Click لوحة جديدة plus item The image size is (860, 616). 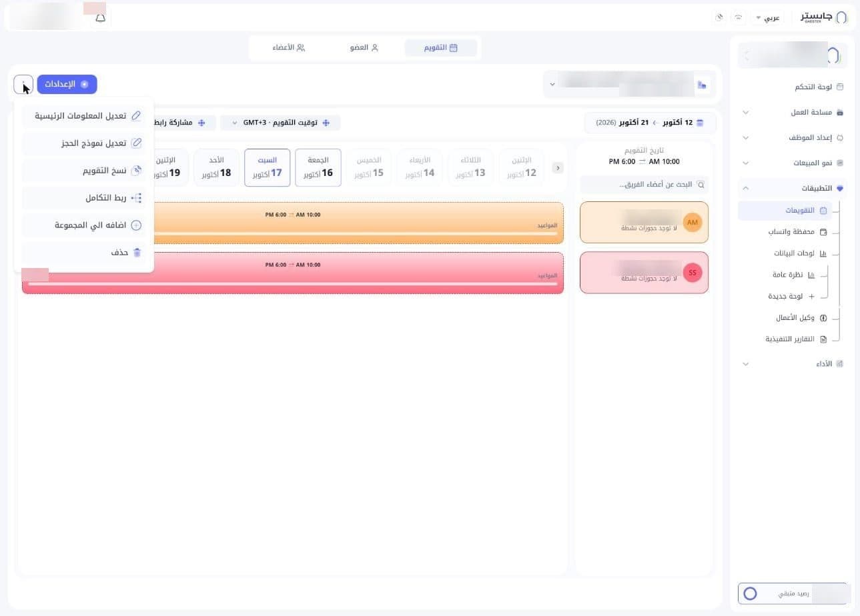point(792,296)
